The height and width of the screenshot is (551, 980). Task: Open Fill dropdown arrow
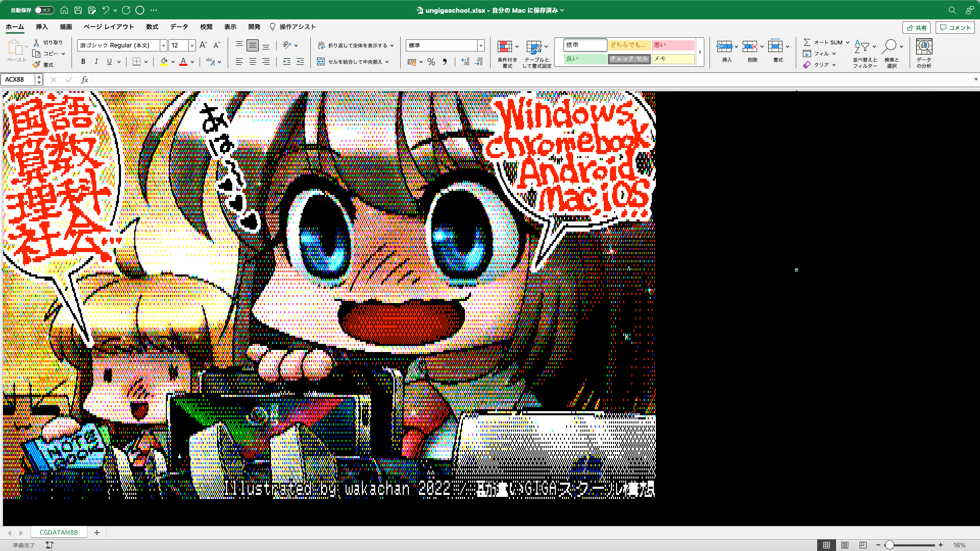coord(834,54)
